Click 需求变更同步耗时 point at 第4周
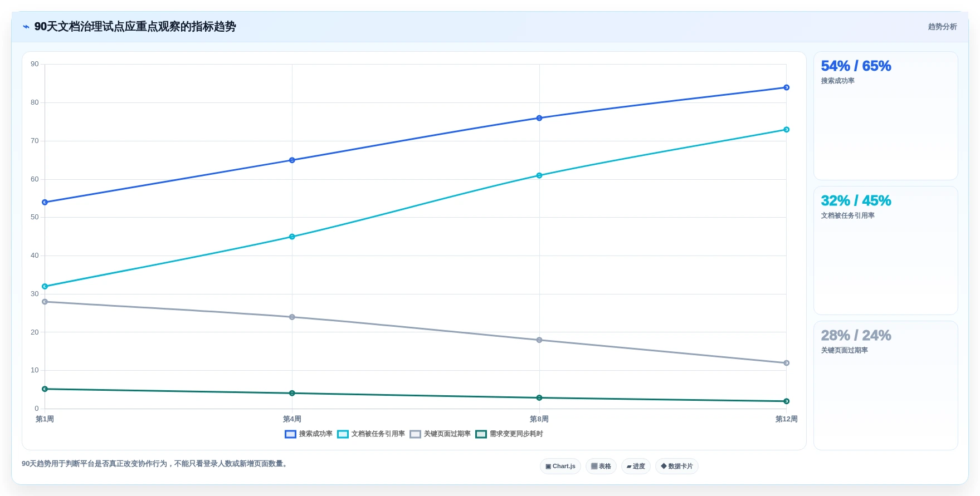Image resolution: width=980 pixels, height=496 pixels. click(292, 394)
